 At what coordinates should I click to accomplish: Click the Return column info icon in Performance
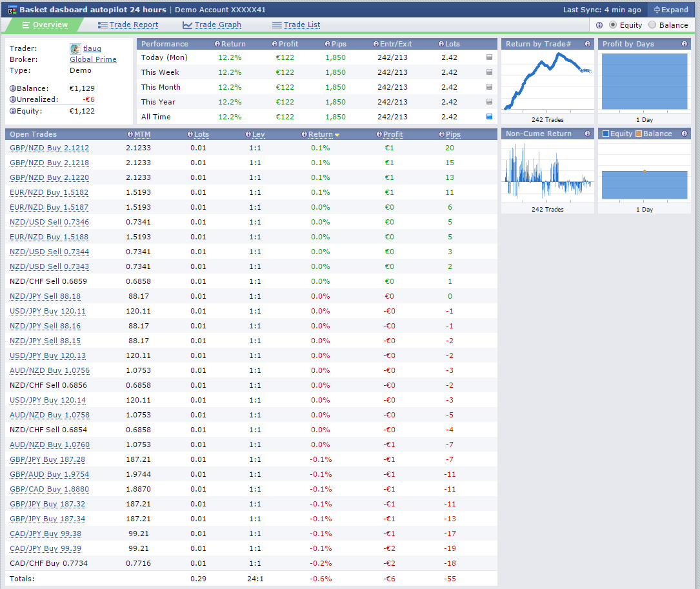pos(217,44)
